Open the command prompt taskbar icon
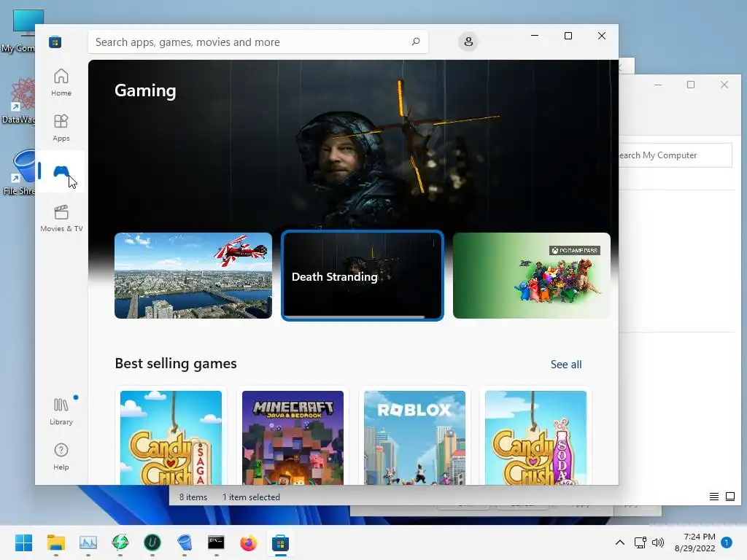 click(216, 542)
